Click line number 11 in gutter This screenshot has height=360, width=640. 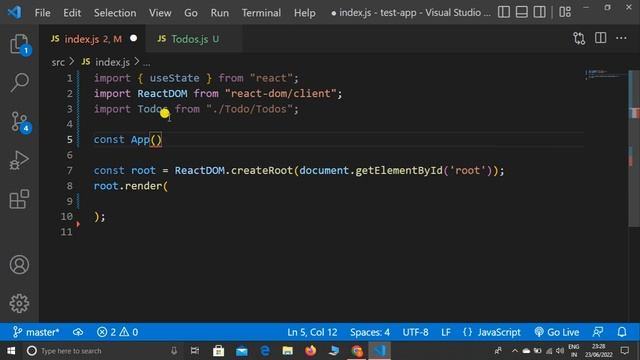point(66,232)
